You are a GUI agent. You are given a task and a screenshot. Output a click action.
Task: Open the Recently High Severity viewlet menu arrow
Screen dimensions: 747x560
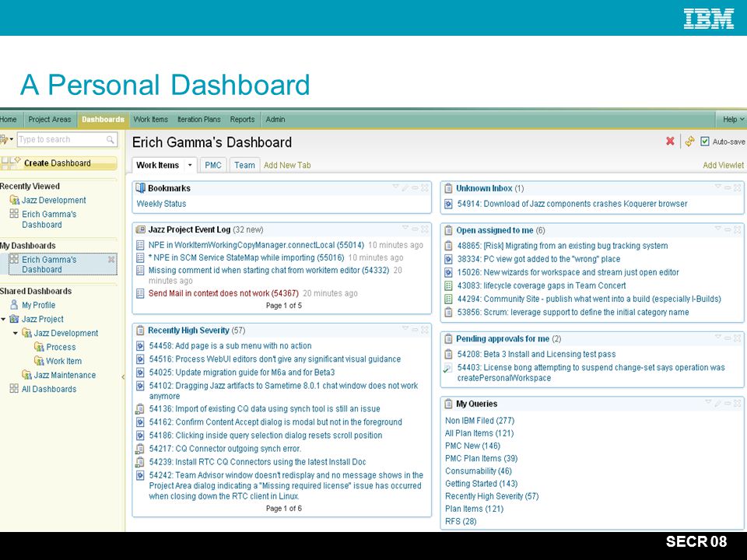point(405,328)
